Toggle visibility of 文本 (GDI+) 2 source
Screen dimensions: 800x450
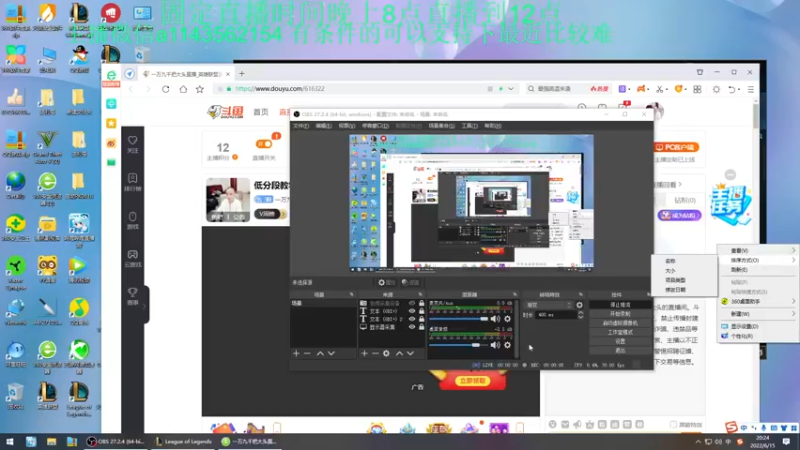(x=412, y=319)
